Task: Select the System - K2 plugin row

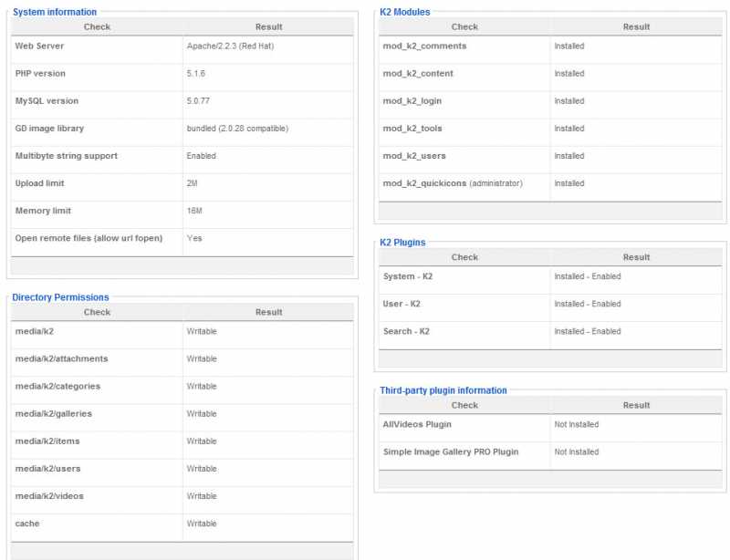Action: pyautogui.click(x=550, y=276)
